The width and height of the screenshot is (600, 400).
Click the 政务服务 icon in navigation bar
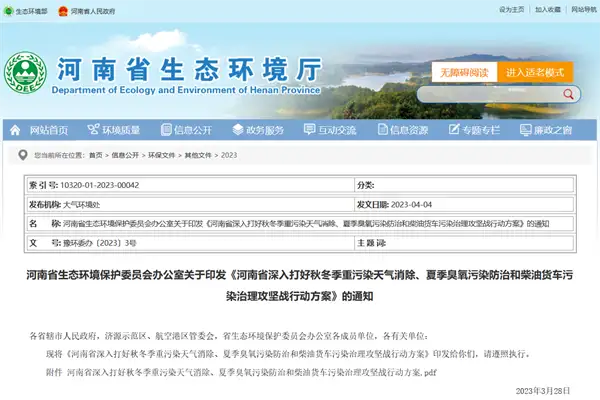click(237, 130)
